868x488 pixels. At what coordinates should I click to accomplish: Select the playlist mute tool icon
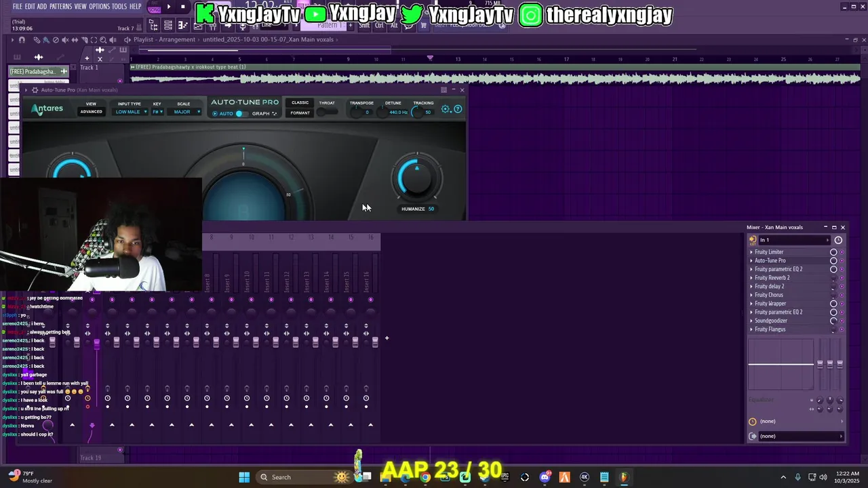click(x=65, y=40)
